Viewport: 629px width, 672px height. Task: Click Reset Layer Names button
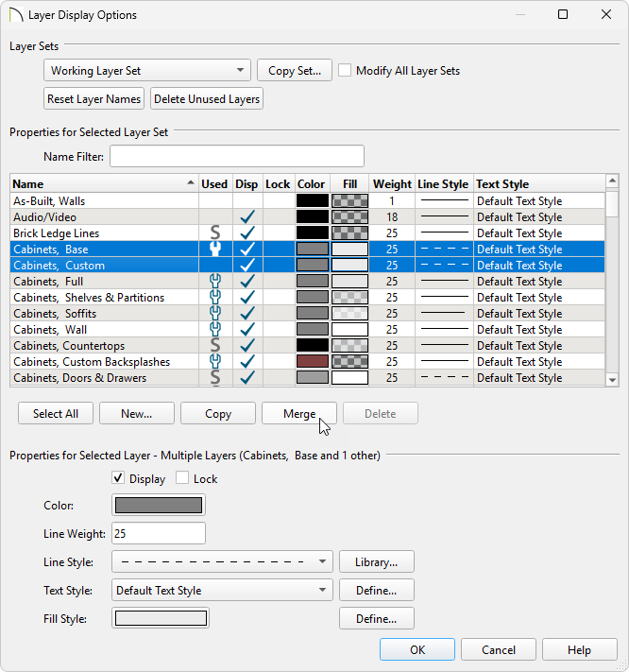tap(93, 98)
